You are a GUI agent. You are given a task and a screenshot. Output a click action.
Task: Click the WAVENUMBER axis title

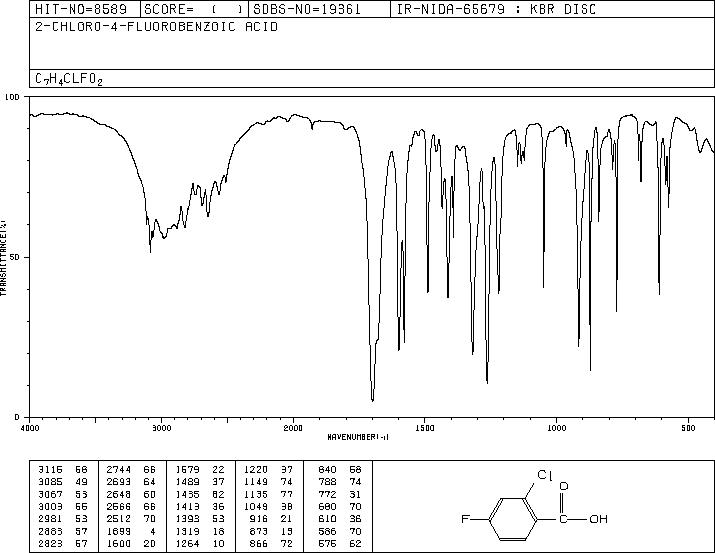pyautogui.click(x=358, y=437)
